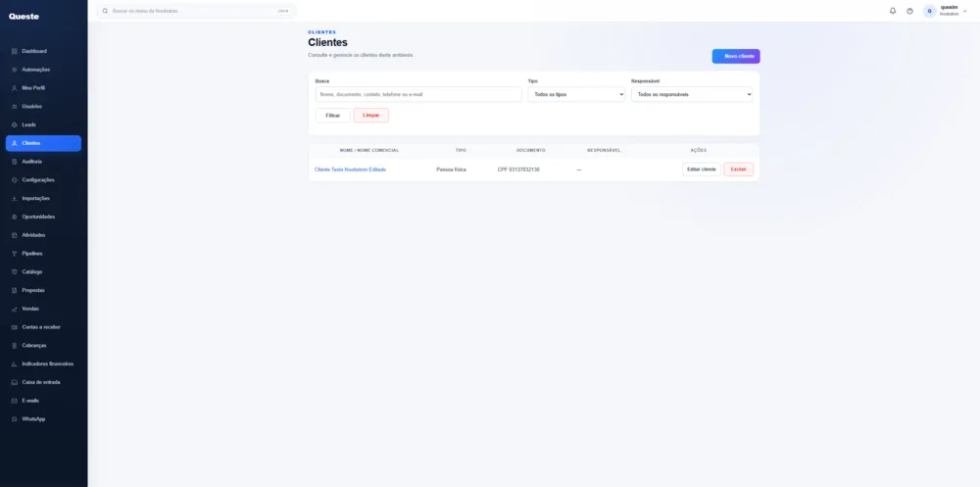This screenshot has width=980, height=487.
Task: Expand the user account menu chevron
Action: pyautogui.click(x=965, y=11)
